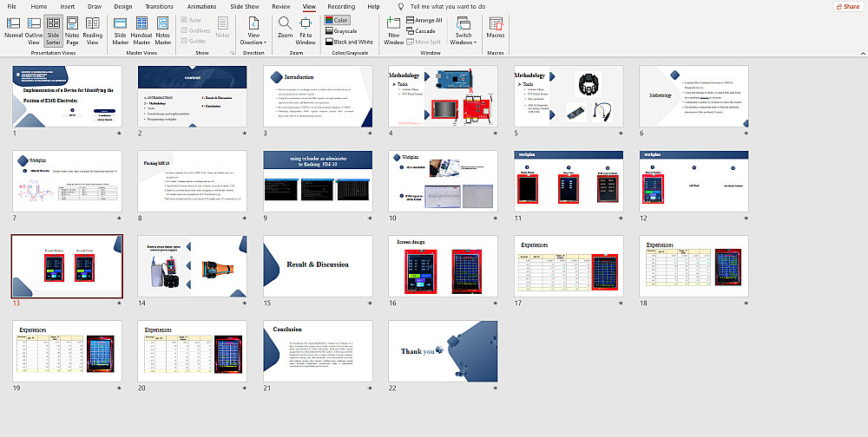Click Move Split in the Window group
This screenshot has height=437, width=868.
click(x=424, y=42)
